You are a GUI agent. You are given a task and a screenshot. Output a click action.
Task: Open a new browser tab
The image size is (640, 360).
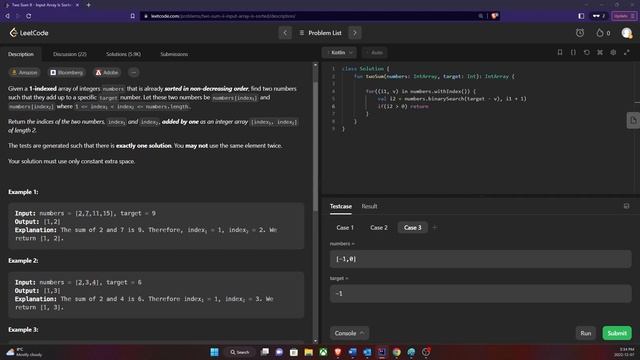click(x=89, y=5)
